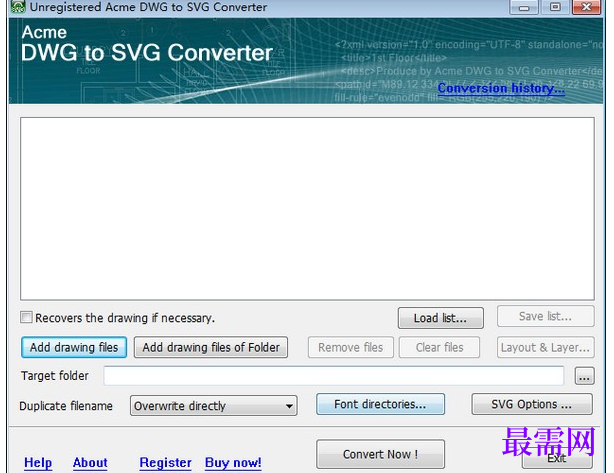The height and width of the screenshot is (473, 614).
Task: Click the Save list button
Action: click(x=545, y=316)
